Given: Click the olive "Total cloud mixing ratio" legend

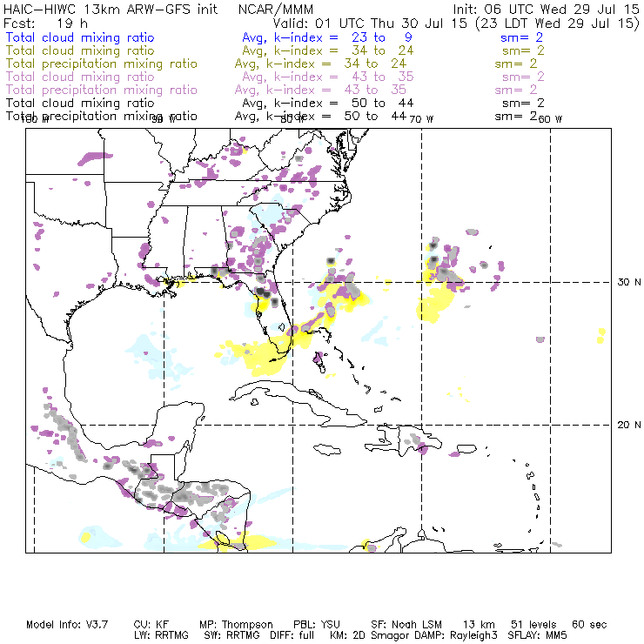Looking at the screenshot, I should click(80, 50).
